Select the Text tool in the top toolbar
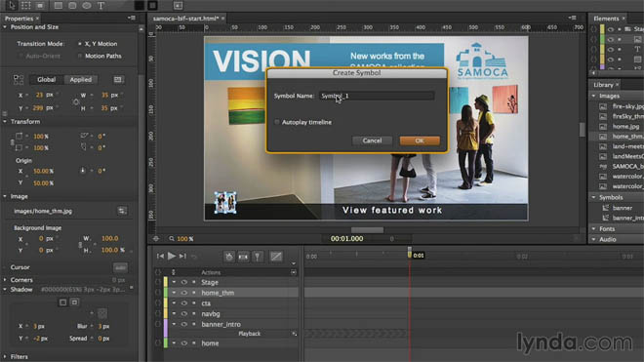Screen dimensions: 644x362 click(101, 5)
